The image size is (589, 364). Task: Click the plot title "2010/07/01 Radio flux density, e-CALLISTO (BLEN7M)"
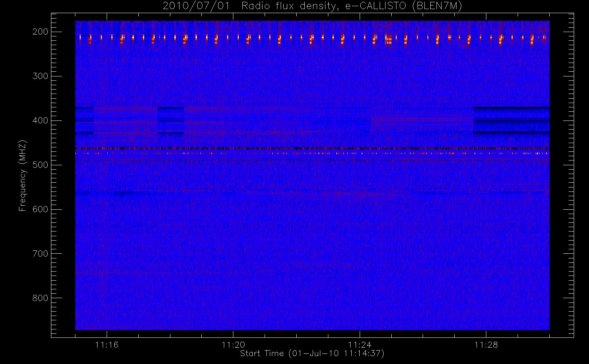[x=312, y=6]
